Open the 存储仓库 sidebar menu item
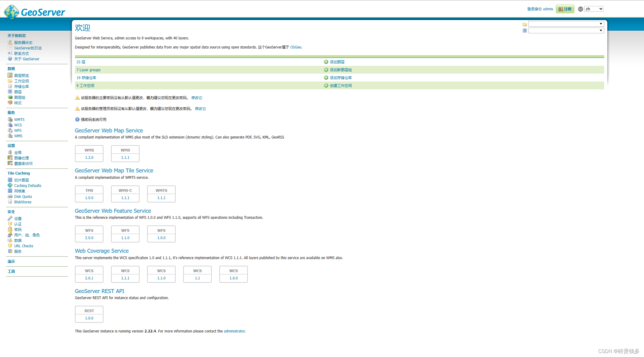This screenshot has height=357, width=644. pos(22,86)
